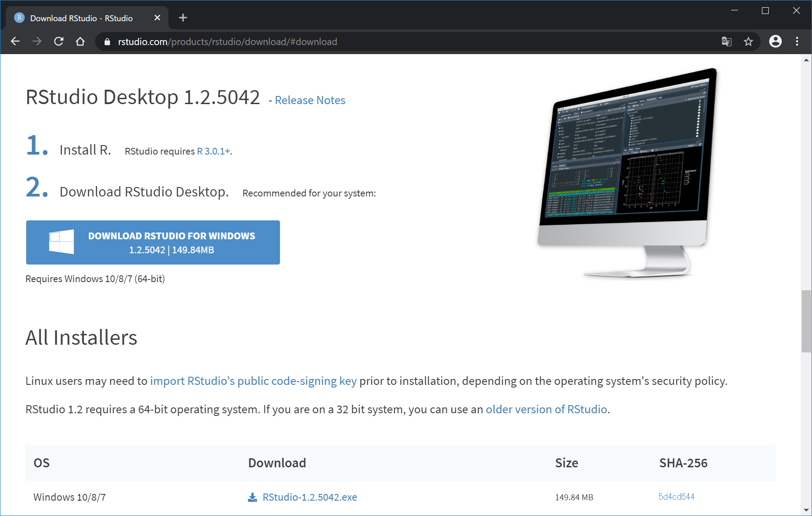Follow the R 3.0.1+ link
Image resolution: width=812 pixels, height=516 pixels.
[213, 151]
